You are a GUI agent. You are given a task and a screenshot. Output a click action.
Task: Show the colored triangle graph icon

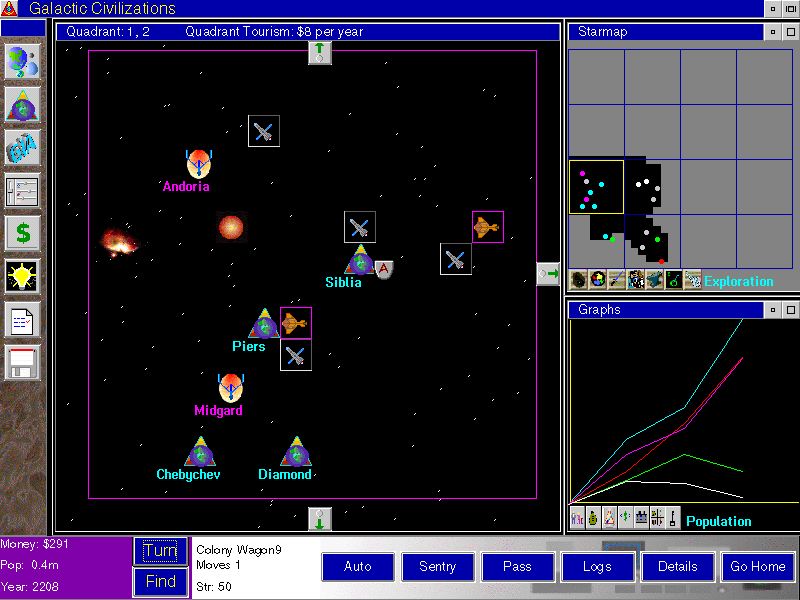[x=609, y=518]
